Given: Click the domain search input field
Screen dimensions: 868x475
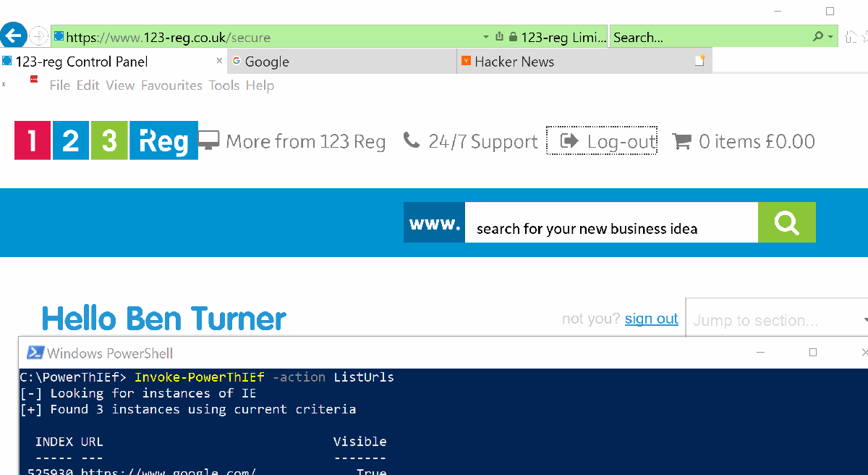Looking at the screenshot, I should 610,229.
